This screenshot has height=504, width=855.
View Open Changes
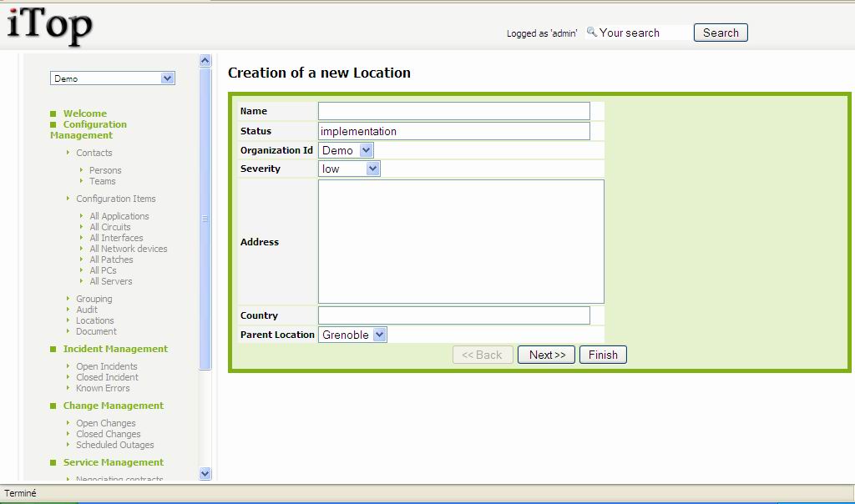coord(106,423)
